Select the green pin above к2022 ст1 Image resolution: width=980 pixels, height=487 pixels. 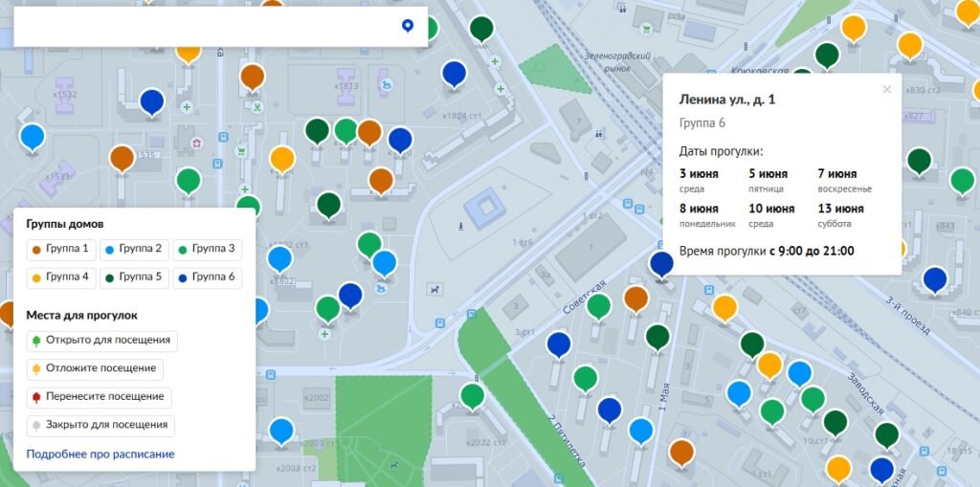[x=473, y=396]
